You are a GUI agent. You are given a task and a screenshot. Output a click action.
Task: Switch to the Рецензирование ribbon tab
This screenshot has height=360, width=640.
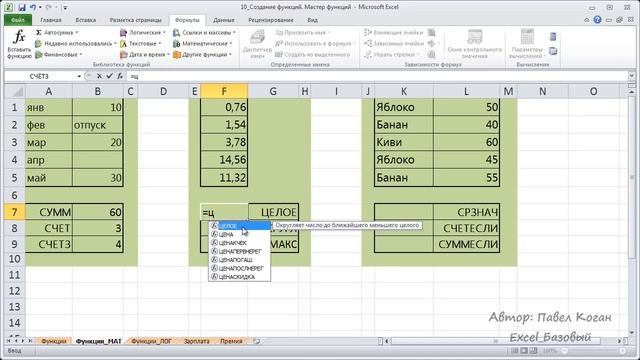pyautogui.click(x=271, y=20)
